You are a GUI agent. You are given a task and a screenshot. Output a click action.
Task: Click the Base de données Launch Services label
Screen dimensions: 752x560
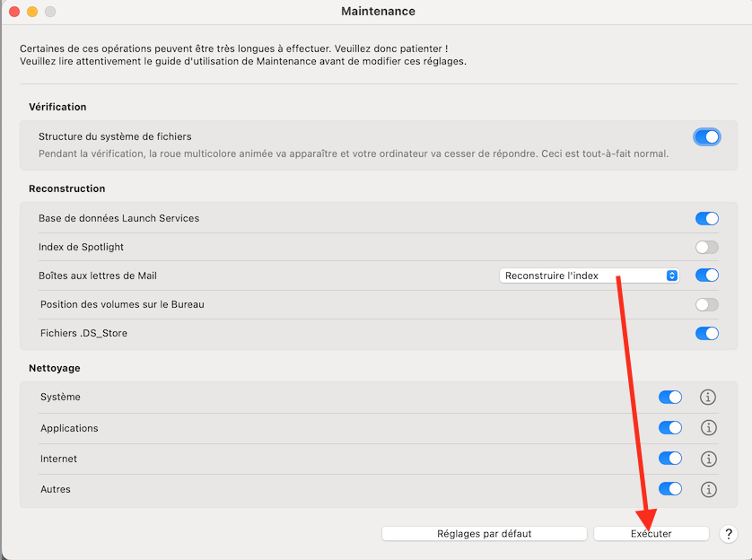click(x=119, y=218)
